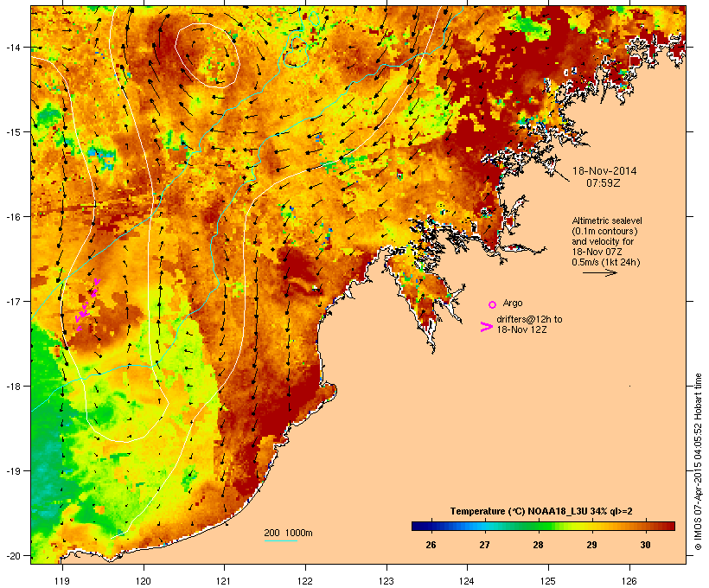Click the temperature color bar
The height and width of the screenshot is (588, 709).
click(x=543, y=526)
